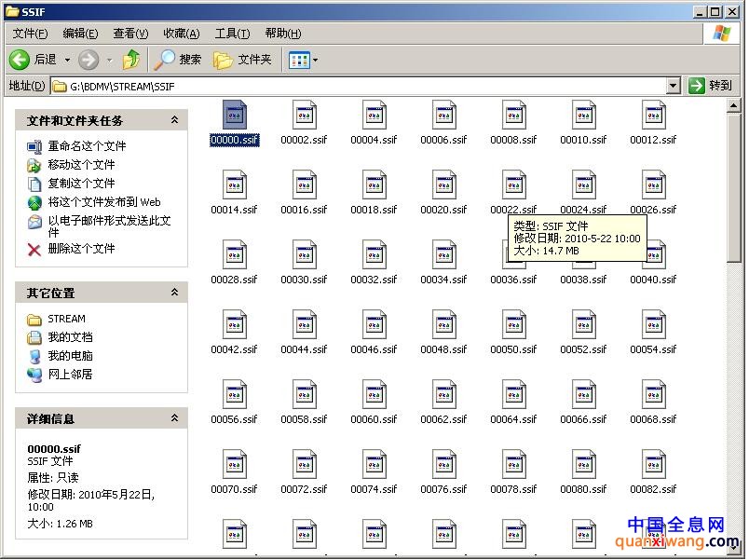Click 删除这个文件 task link

tap(81, 249)
